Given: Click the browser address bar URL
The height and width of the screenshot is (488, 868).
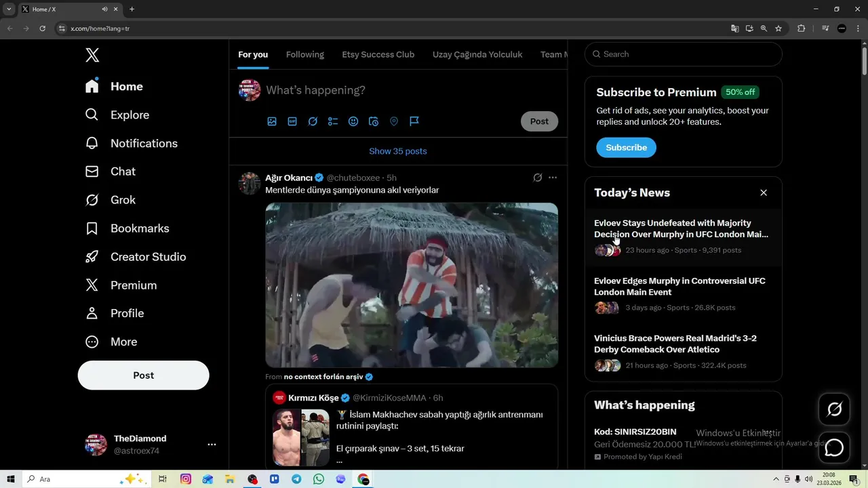Looking at the screenshot, I should [x=100, y=28].
